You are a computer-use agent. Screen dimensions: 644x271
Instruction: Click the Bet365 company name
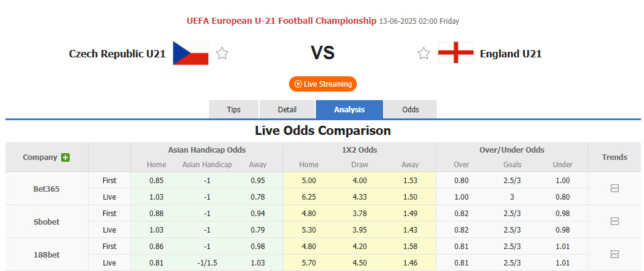click(46, 189)
